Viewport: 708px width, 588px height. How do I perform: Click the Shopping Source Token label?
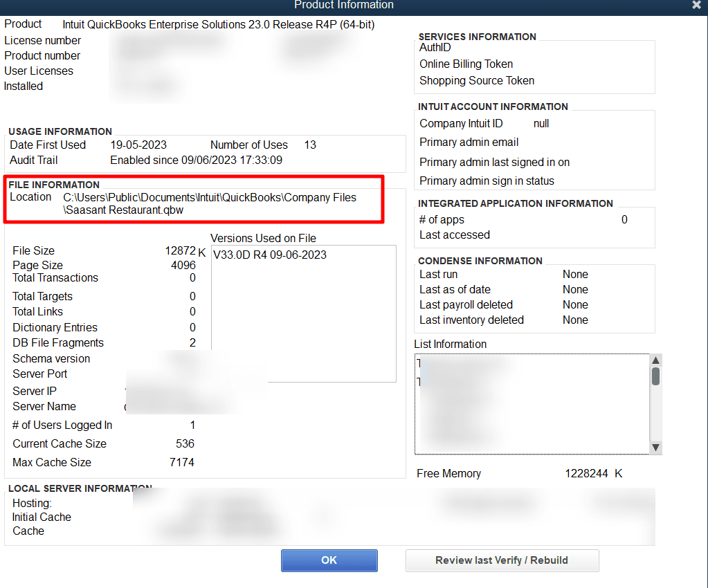[x=477, y=80]
